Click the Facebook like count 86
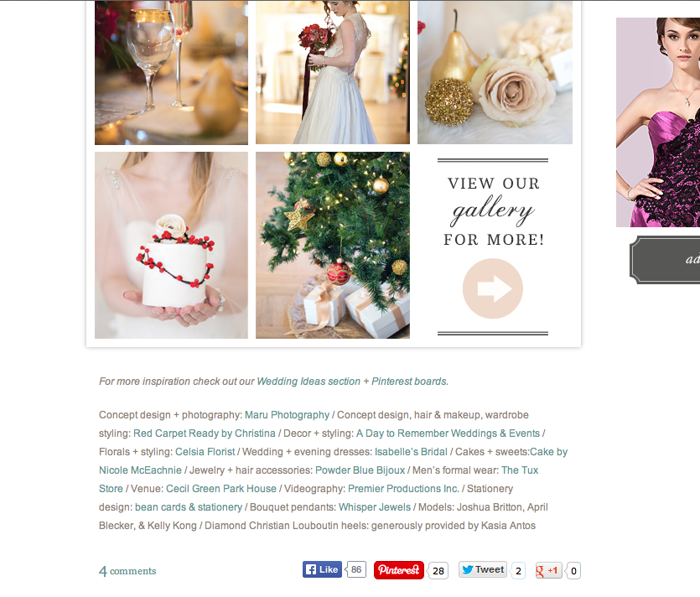Screen dimensions: 700x597 point(356,569)
